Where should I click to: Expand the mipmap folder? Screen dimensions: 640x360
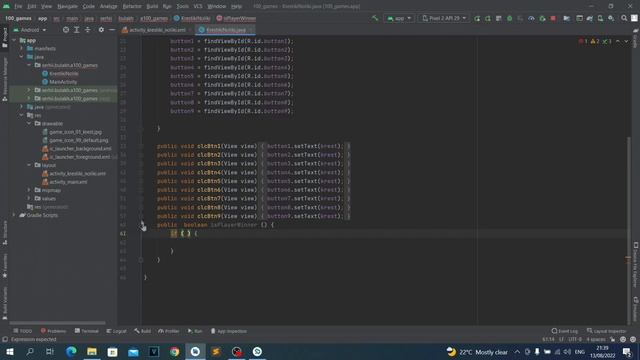[29, 190]
